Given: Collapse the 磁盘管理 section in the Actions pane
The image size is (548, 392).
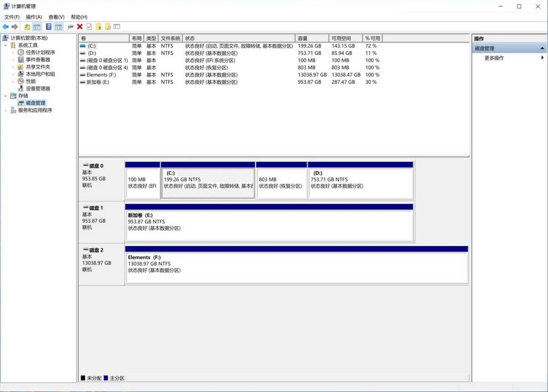Looking at the screenshot, I should [x=543, y=48].
